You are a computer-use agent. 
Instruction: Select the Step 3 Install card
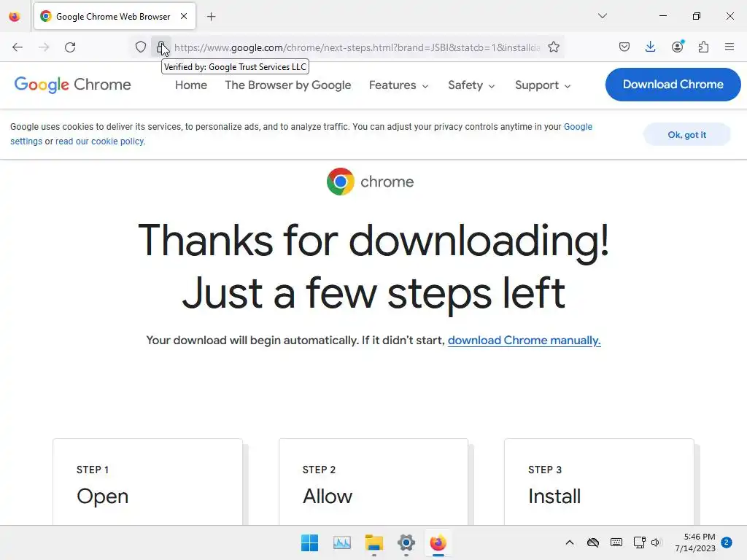(599, 482)
